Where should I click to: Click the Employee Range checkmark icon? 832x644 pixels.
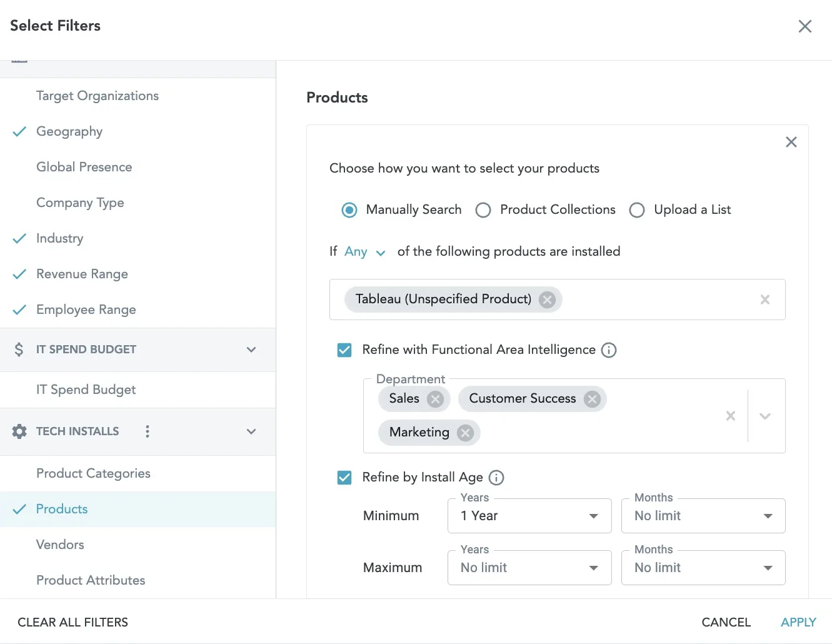pos(19,309)
